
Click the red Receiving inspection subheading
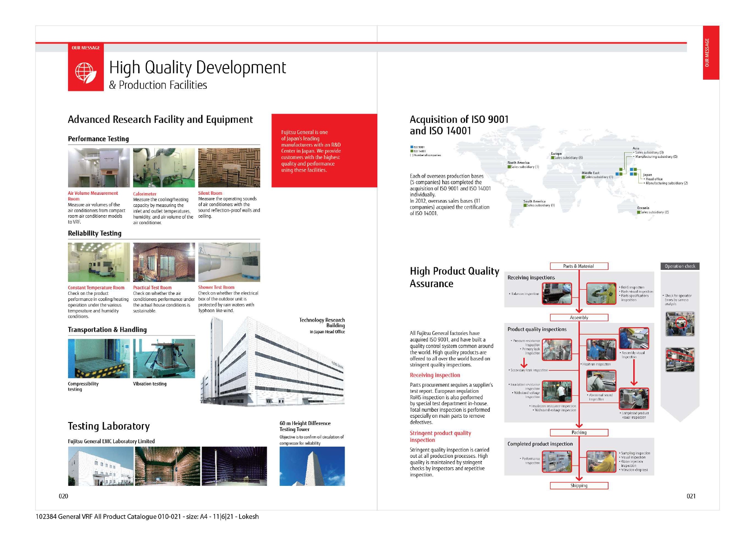pyautogui.click(x=435, y=375)
